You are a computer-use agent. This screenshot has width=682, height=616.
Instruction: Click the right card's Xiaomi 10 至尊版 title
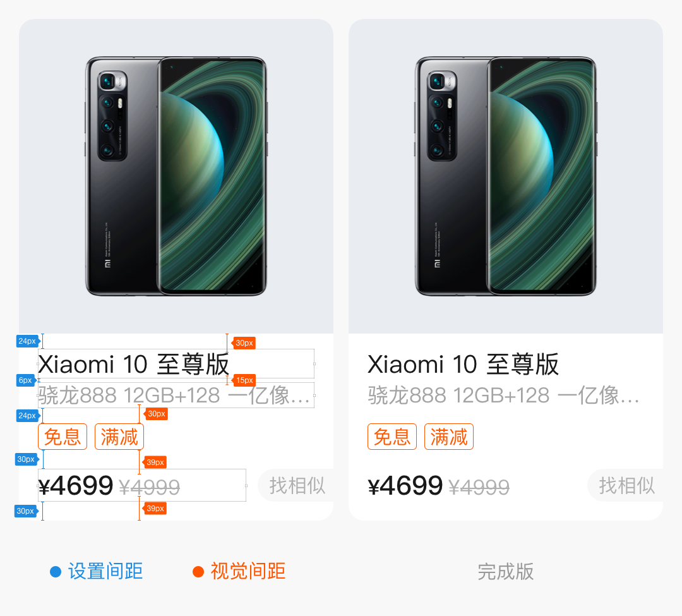464,364
